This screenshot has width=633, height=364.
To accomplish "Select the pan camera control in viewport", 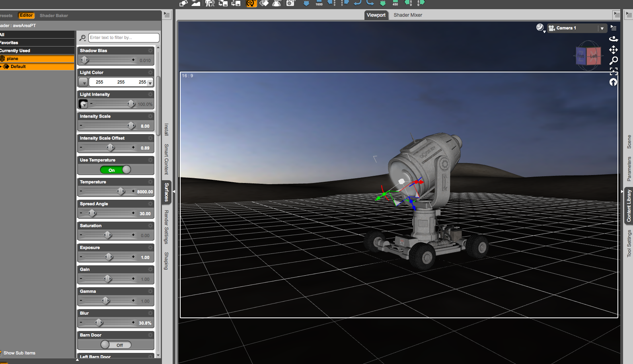I will tap(614, 50).
